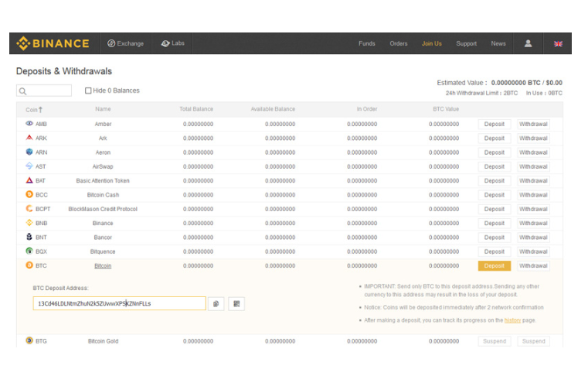588x376 pixels.
Task: Click the Deposits & Withdrawals heading
Action: [x=64, y=71]
